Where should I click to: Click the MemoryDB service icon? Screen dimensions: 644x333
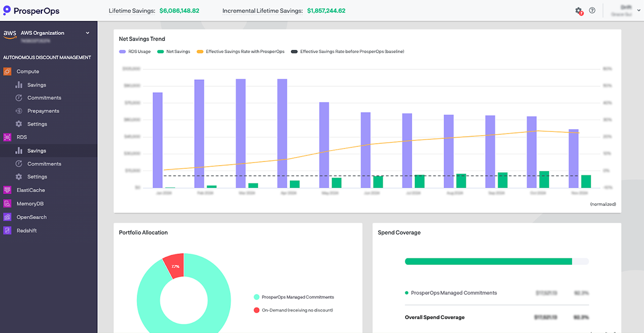pyautogui.click(x=8, y=204)
